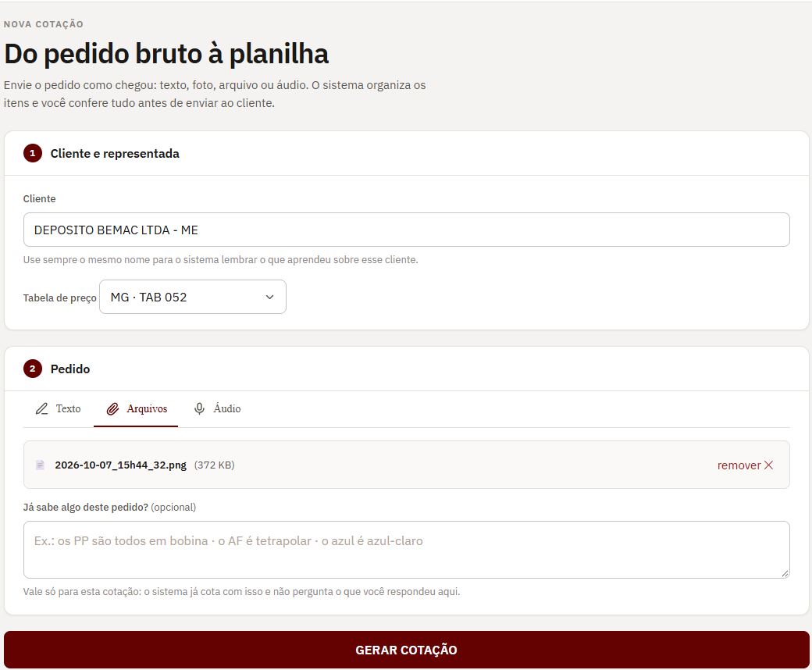Focus the Cliente input field
Viewport: 812px width, 670px height.
pos(407,230)
